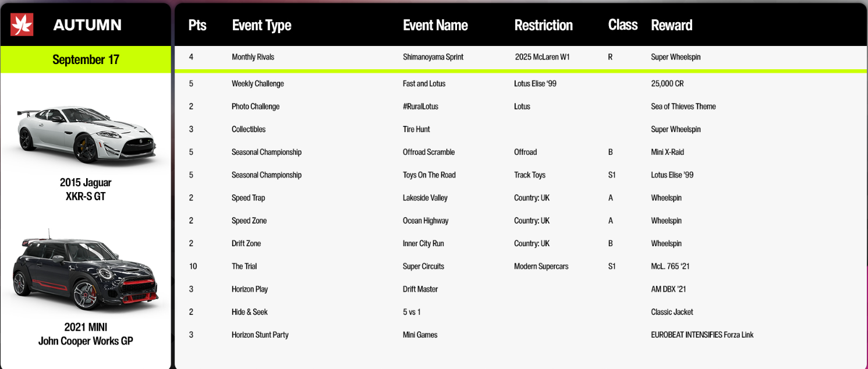
Task: Click the Restriction column header
Action: [x=544, y=25]
